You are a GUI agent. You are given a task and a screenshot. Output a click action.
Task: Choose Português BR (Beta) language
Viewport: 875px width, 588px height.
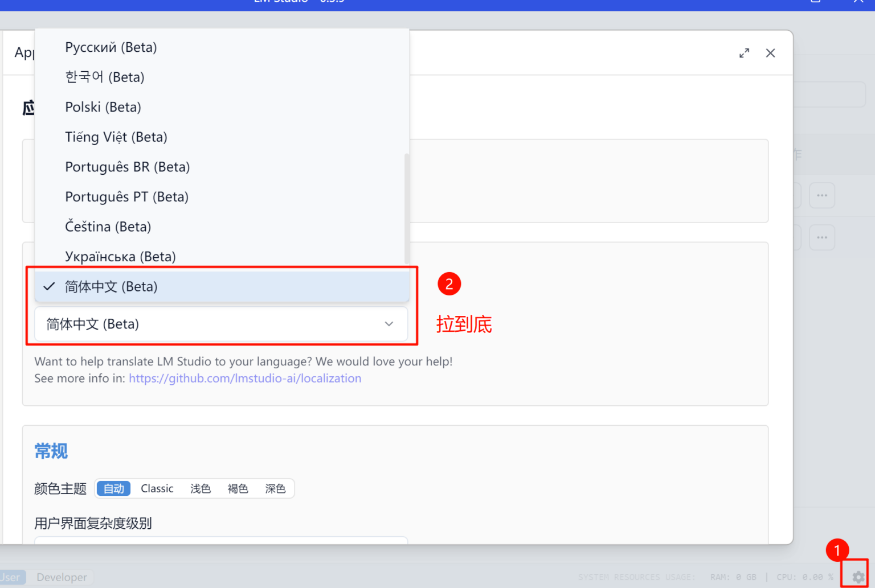pyautogui.click(x=128, y=167)
